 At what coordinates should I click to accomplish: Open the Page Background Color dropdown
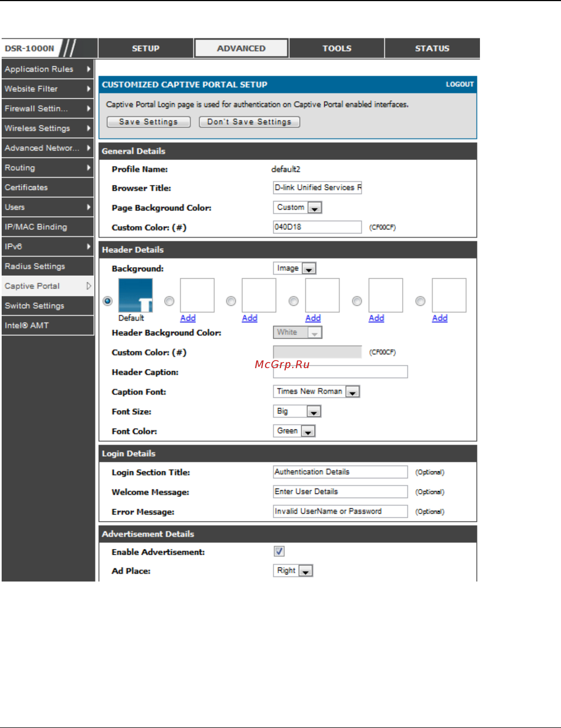tap(297, 207)
